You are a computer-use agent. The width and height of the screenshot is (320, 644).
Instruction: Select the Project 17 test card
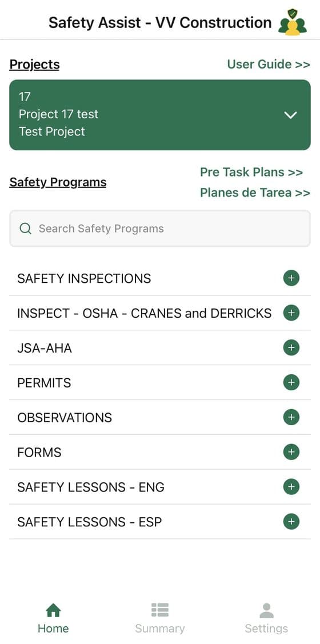pyautogui.click(x=160, y=115)
